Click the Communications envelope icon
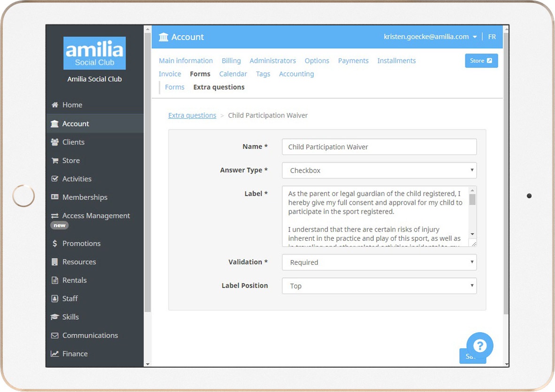This screenshot has width=555, height=392. tap(54, 335)
